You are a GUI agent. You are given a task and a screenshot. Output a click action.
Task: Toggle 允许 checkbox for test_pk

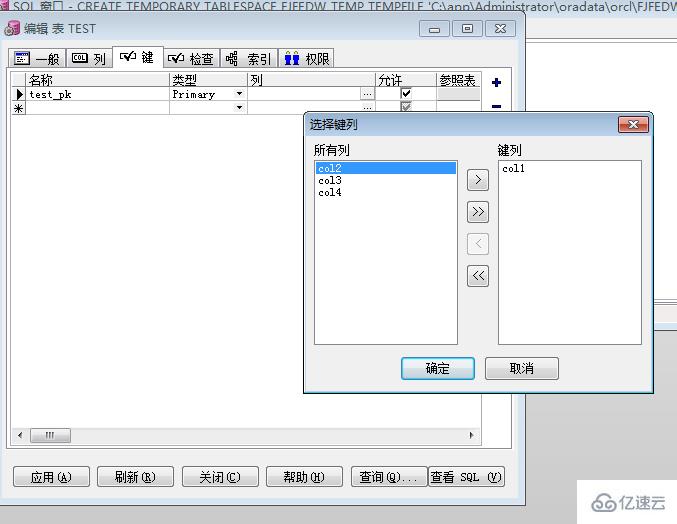pyautogui.click(x=406, y=93)
